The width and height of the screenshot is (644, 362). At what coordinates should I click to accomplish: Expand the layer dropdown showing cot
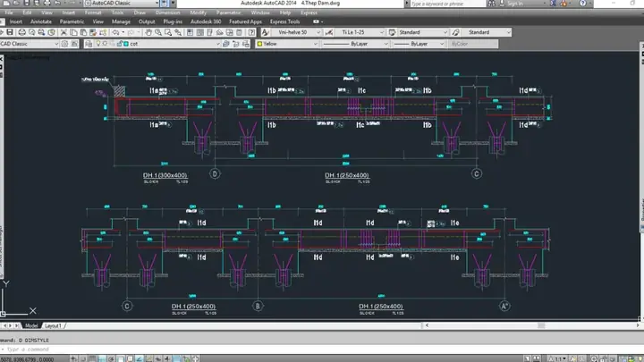(157, 44)
